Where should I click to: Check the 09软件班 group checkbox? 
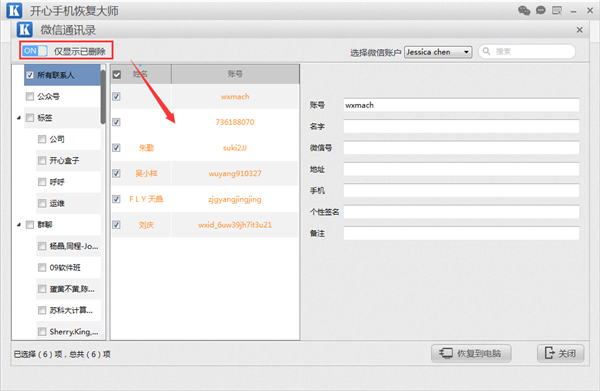pos(42,267)
